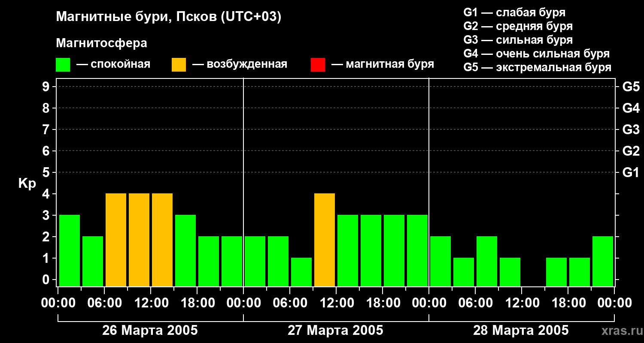The width and height of the screenshot is (644, 343).
Task: Click the green 21:00–24:00 bar on 27 Марта
Action: 417,250
